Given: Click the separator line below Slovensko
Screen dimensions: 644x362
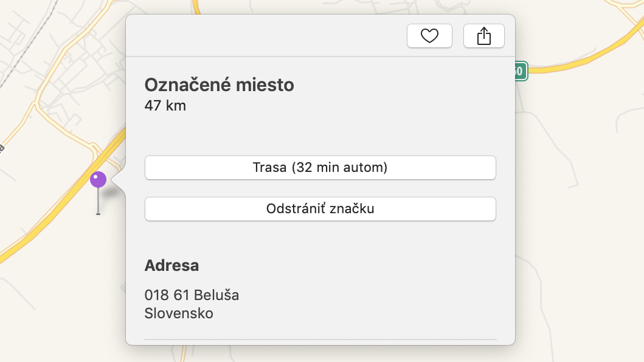Looking at the screenshot, I should click(x=320, y=340).
